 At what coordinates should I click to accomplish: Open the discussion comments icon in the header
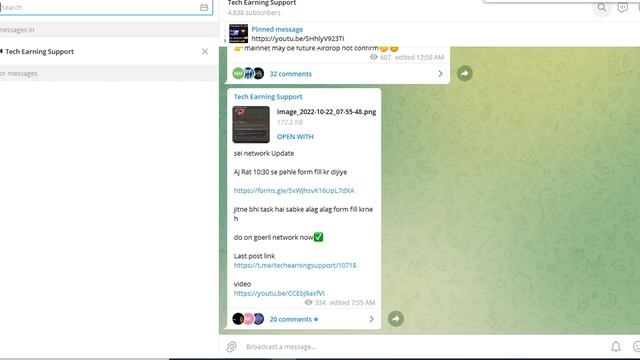click(x=622, y=7)
